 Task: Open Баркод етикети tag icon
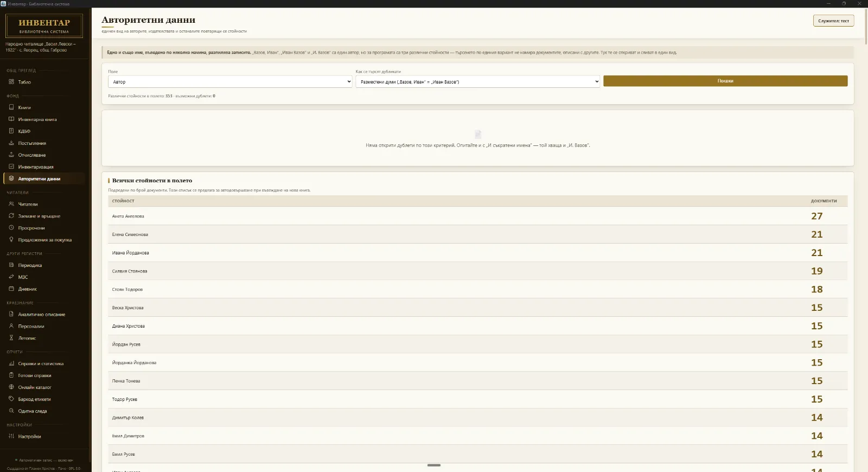(x=11, y=399)
